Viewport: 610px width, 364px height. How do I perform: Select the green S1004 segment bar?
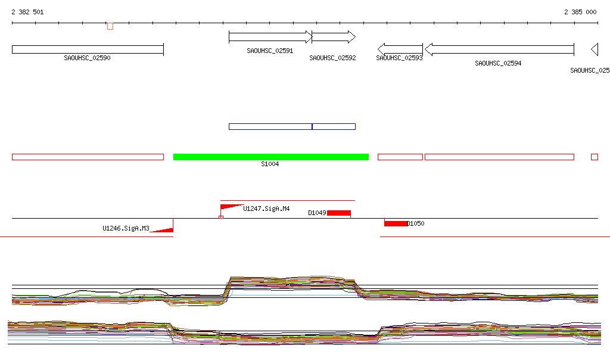point(271,157)
